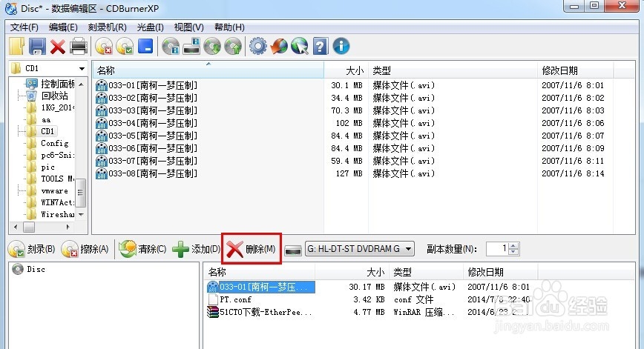Select the Config folder in the tree

[x=55, y=144]
